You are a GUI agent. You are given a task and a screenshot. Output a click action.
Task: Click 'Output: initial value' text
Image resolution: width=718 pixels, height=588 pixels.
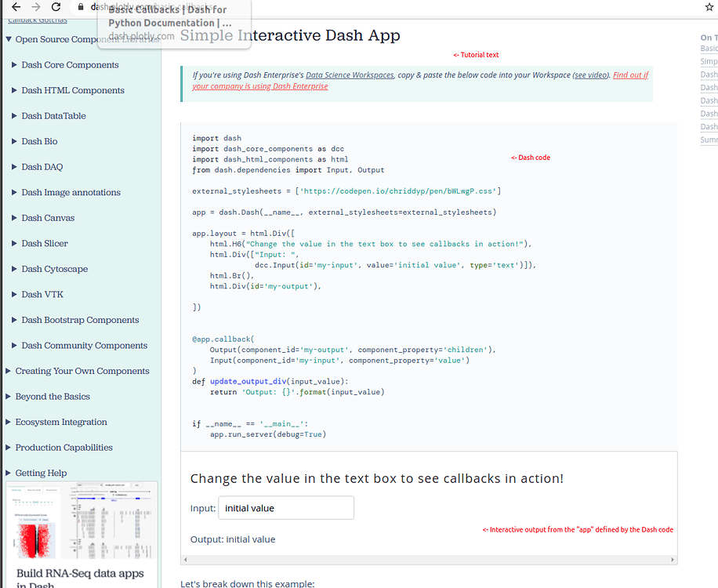[x=233, y=539]
